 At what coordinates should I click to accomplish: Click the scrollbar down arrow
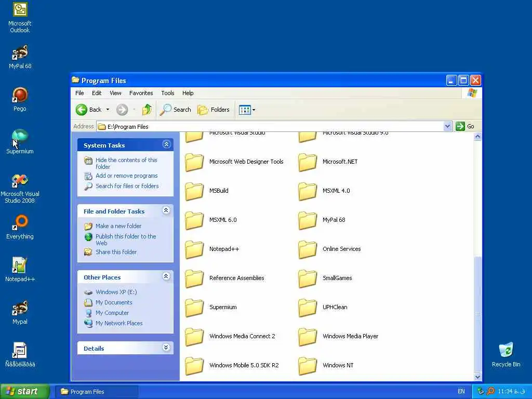(x=477, y=377)
